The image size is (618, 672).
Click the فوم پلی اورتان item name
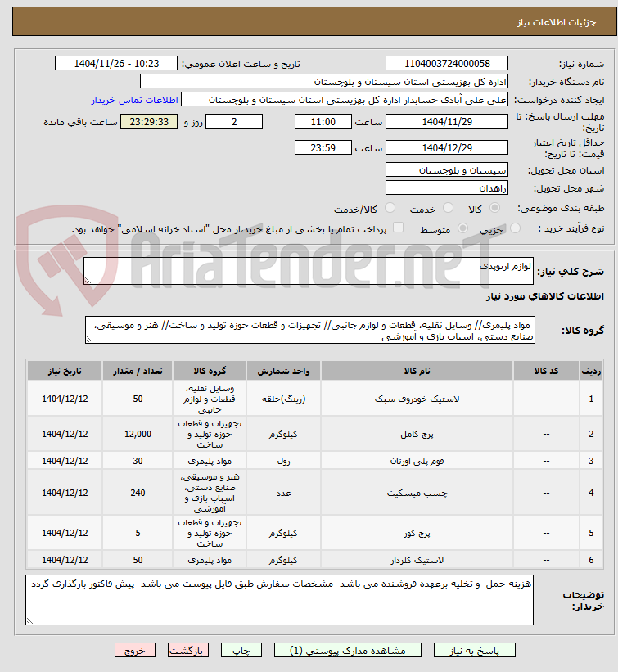(x=417, y=461)
